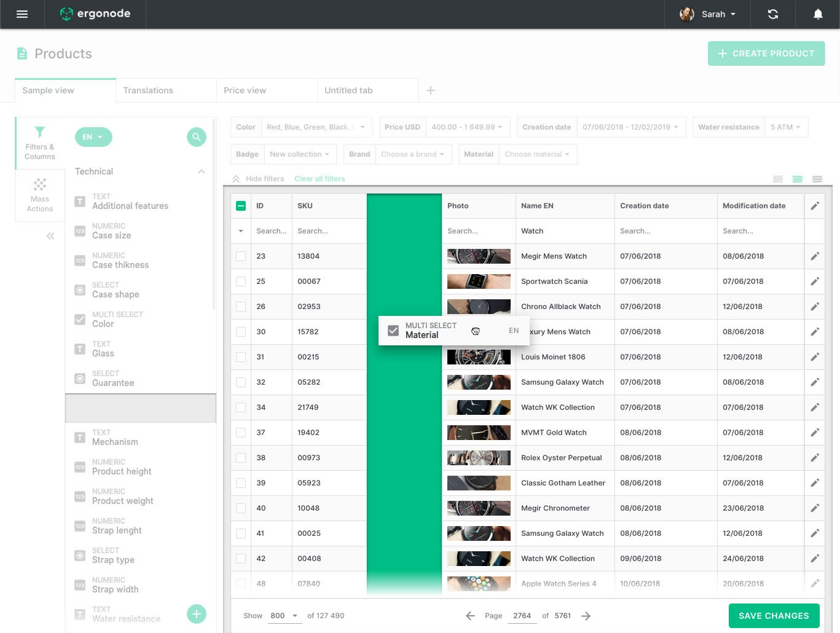Open the hamburger navigation menu
840x633 pixels.
point(22,14)
